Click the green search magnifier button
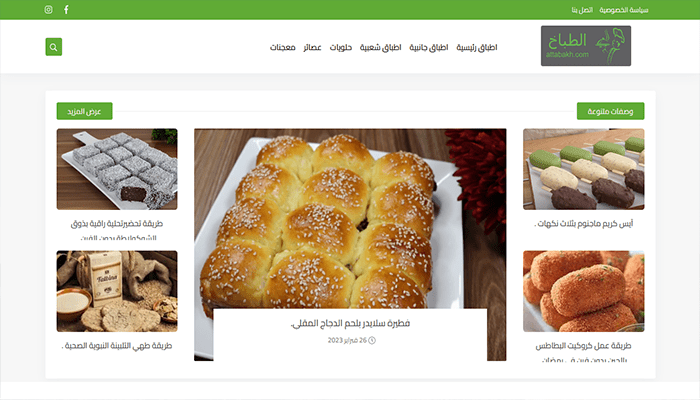700x400 pixels. coord(54,47)
